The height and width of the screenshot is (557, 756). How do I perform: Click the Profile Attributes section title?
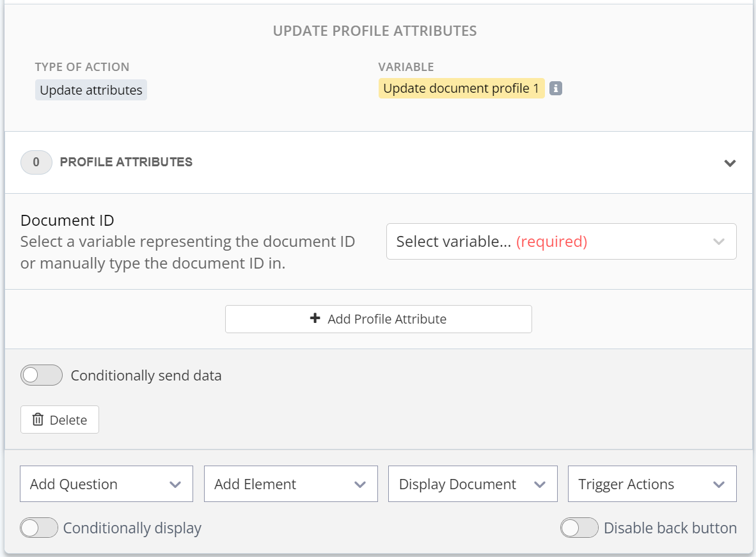pyautogui.click(x=126, y=162)
